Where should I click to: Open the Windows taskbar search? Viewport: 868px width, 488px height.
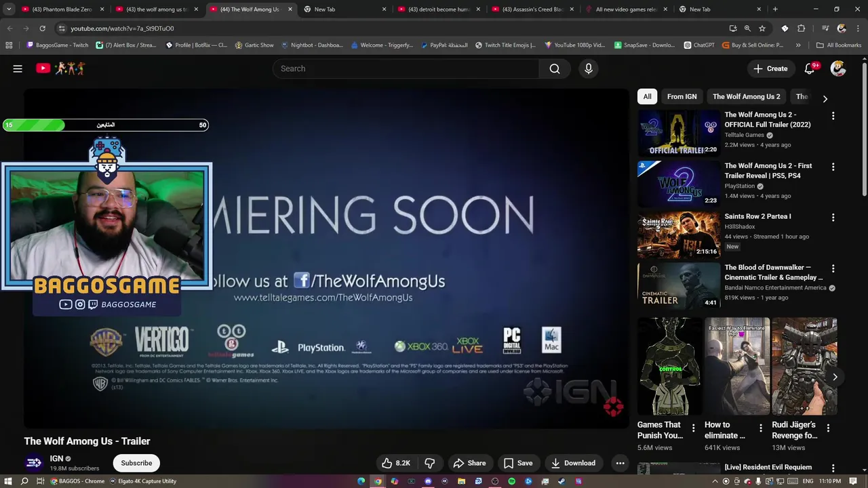[24, 481]
